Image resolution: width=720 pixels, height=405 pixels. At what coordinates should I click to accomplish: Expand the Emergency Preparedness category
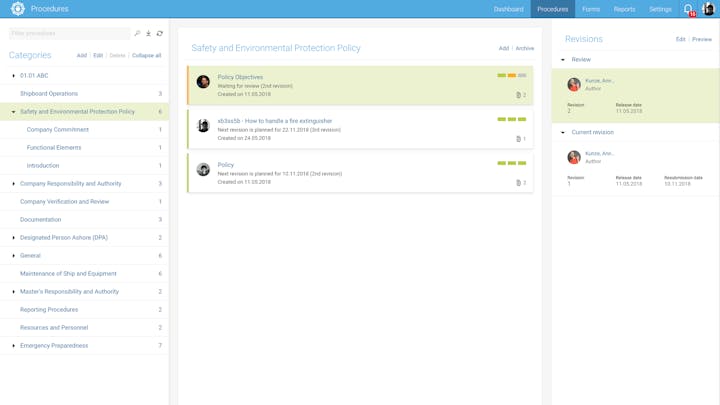(x=13, y=346)
